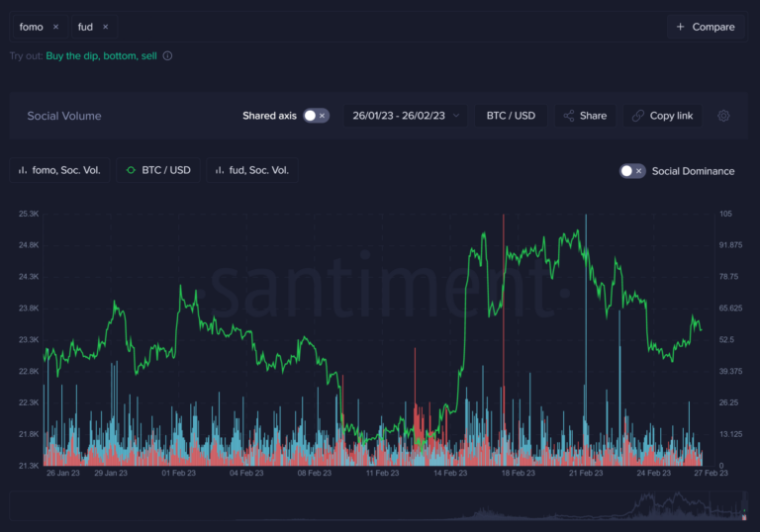Toggle the BTC / USD price metric chip
Image resolution: width=760 pixels, height=532 pixels.
[158, 170]
